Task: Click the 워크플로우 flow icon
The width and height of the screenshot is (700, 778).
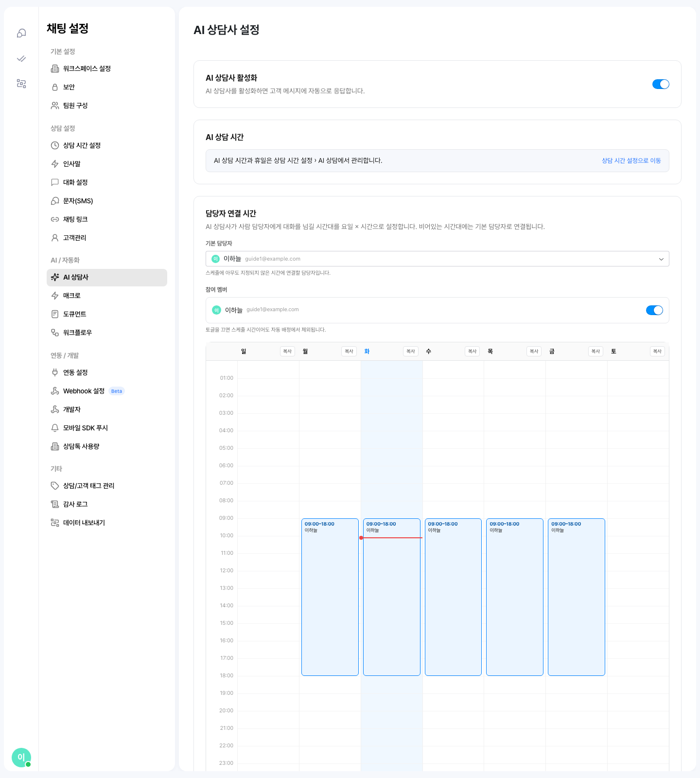Action: click(55, 333)
